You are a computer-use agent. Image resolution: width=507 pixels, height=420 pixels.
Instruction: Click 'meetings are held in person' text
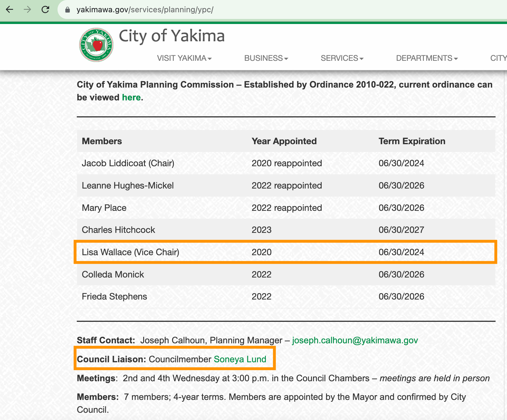point(435,378)
